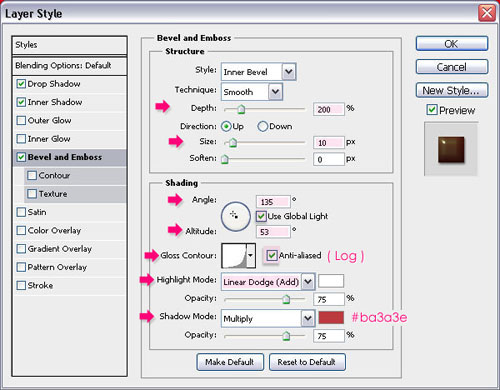500x390 pixels.
Task: Enable the Inner Glow checkbox
Action: click(21, 139)
